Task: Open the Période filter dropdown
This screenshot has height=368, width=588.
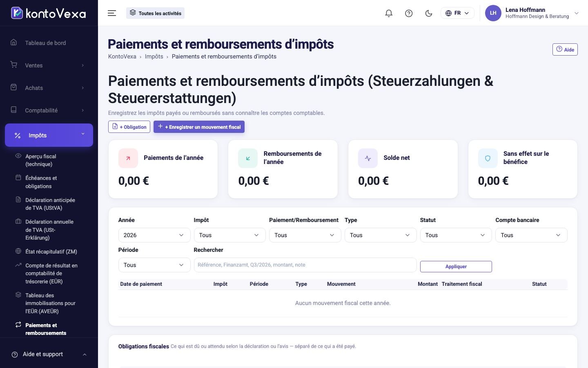Action: point(154,265)
